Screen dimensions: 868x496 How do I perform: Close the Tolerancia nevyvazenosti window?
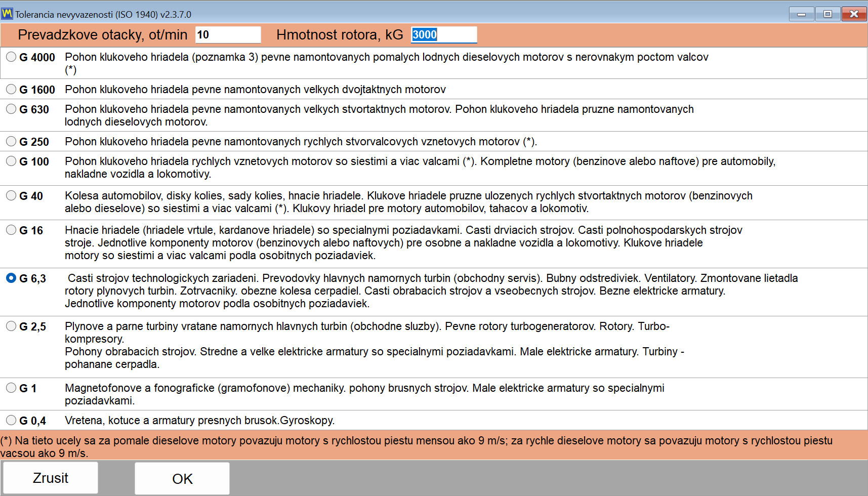(x=854, y=14)
